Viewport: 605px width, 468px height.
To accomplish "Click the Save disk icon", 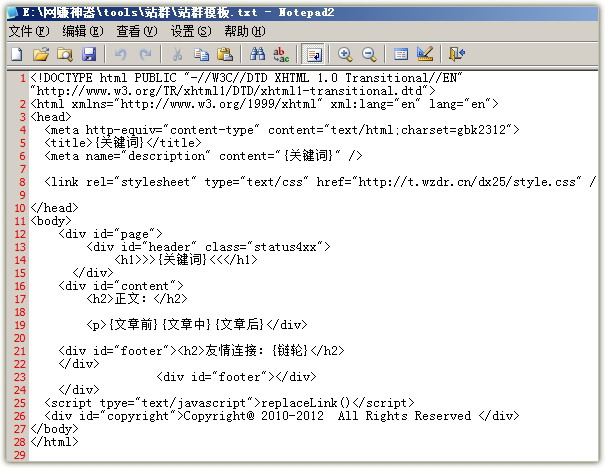I will tap(89, 54).
